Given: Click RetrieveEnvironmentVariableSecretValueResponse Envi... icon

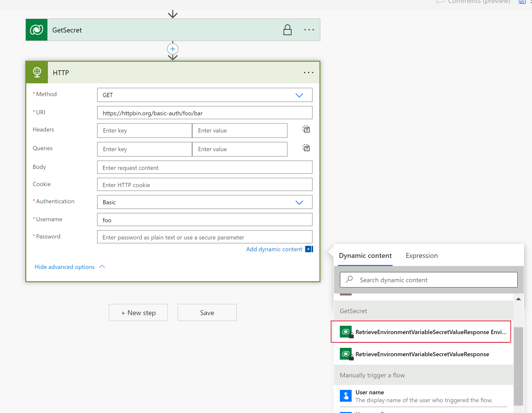Looking at the screenshot, I should (347, 332).
